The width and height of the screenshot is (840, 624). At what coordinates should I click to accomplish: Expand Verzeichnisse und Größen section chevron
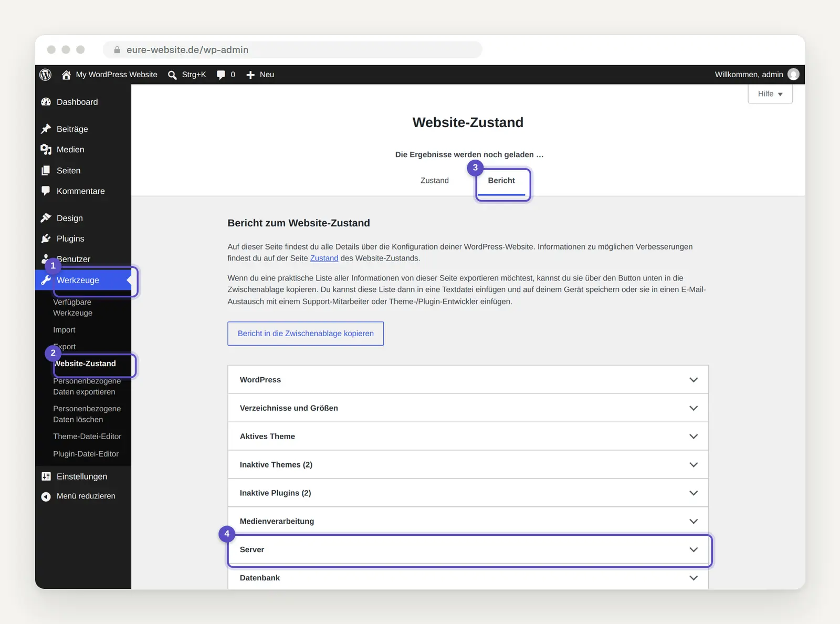pyautogui.click(x=694, y=408)
